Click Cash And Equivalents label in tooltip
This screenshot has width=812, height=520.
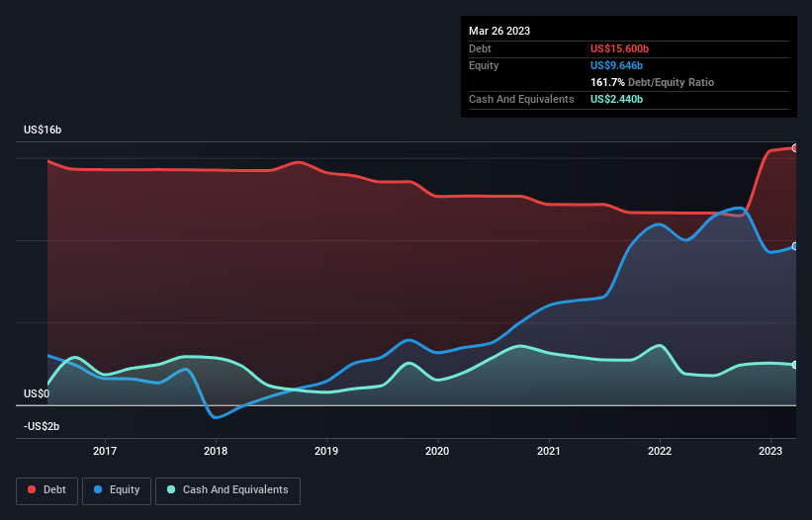pyautogui.click(x=521, y=99)
